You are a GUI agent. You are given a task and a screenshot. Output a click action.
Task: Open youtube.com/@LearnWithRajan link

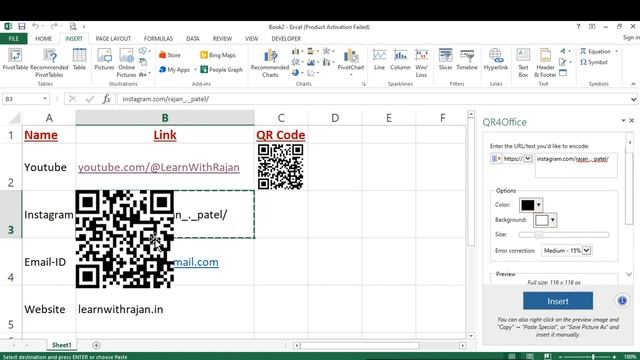point(159,167)
